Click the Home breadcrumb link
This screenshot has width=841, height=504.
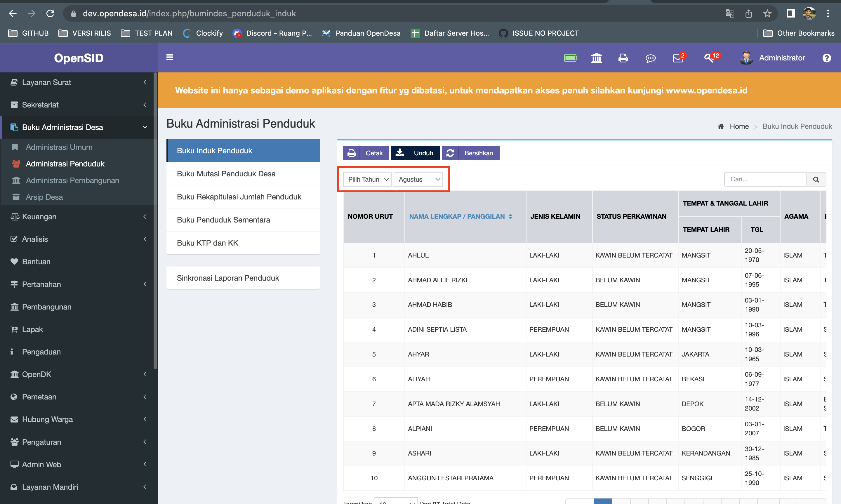(739, 126)
